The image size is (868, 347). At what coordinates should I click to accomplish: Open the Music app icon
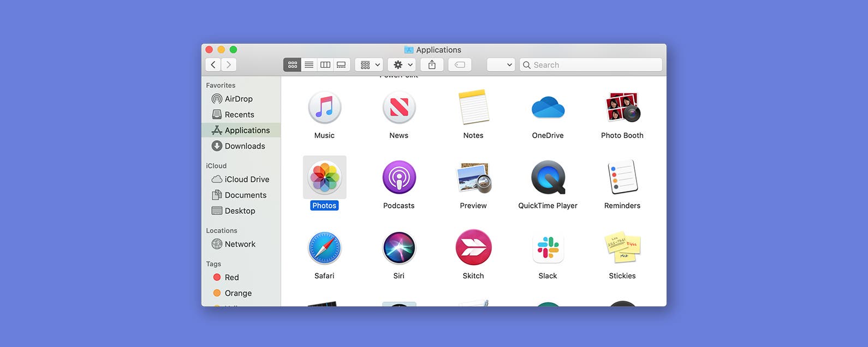coord(324,107)
